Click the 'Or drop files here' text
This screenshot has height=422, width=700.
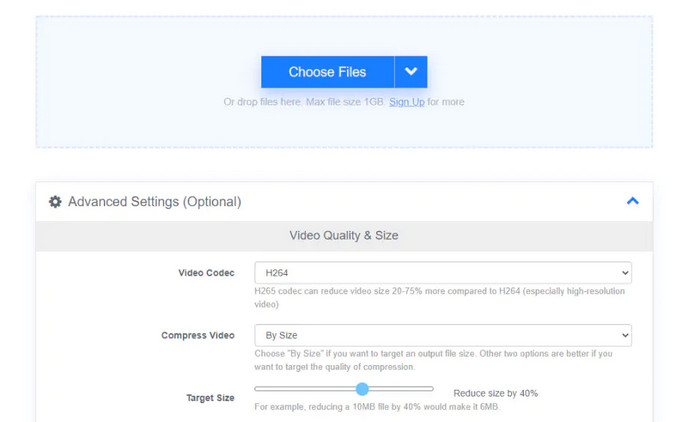(x=303, y=102)
